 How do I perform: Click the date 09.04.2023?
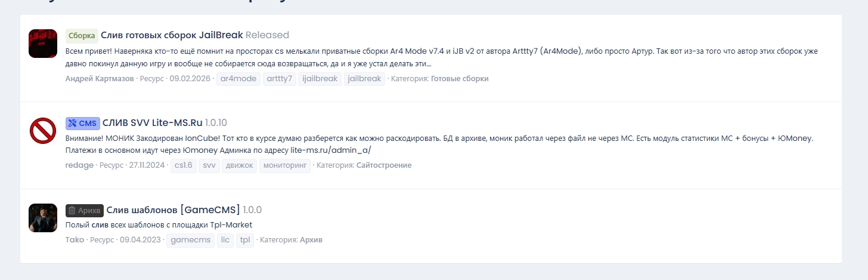click(x=139, y=240)
